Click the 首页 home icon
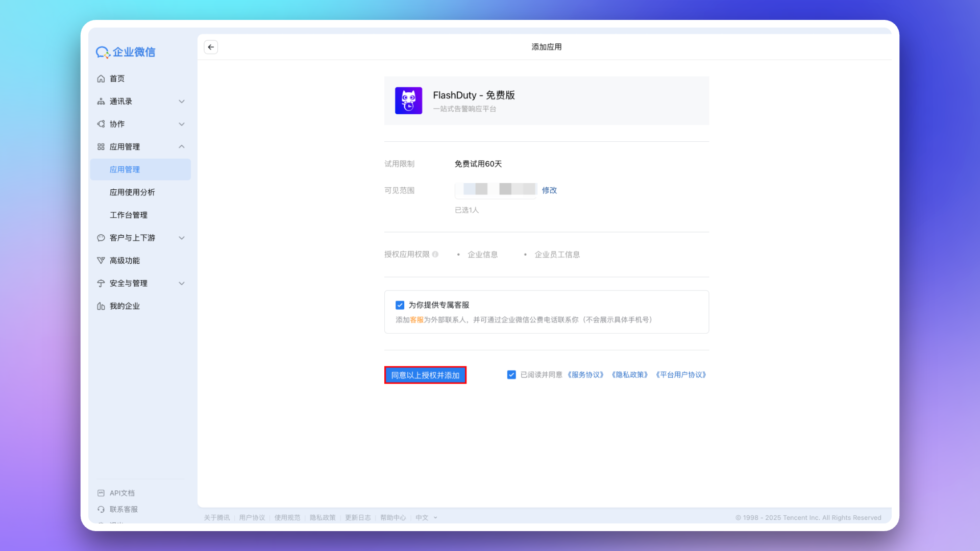Viewport: 980px width, 551px height. pos(101,79)
